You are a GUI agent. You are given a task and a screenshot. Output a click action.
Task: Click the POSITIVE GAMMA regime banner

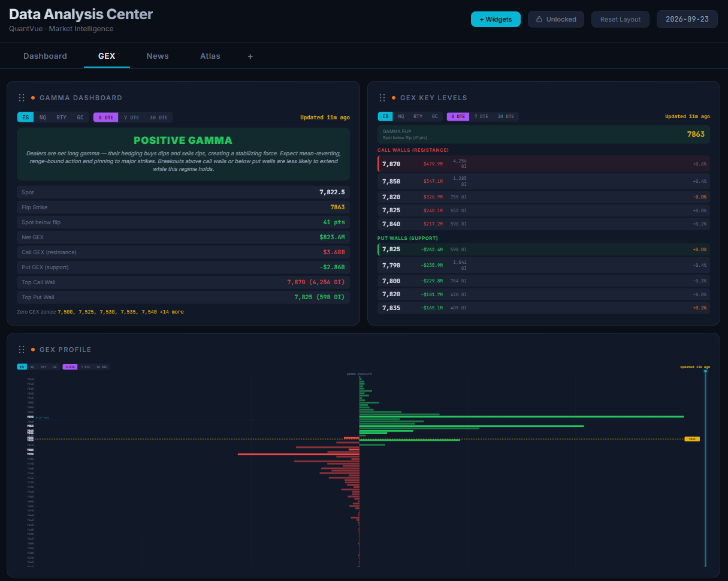pos(183,153)
